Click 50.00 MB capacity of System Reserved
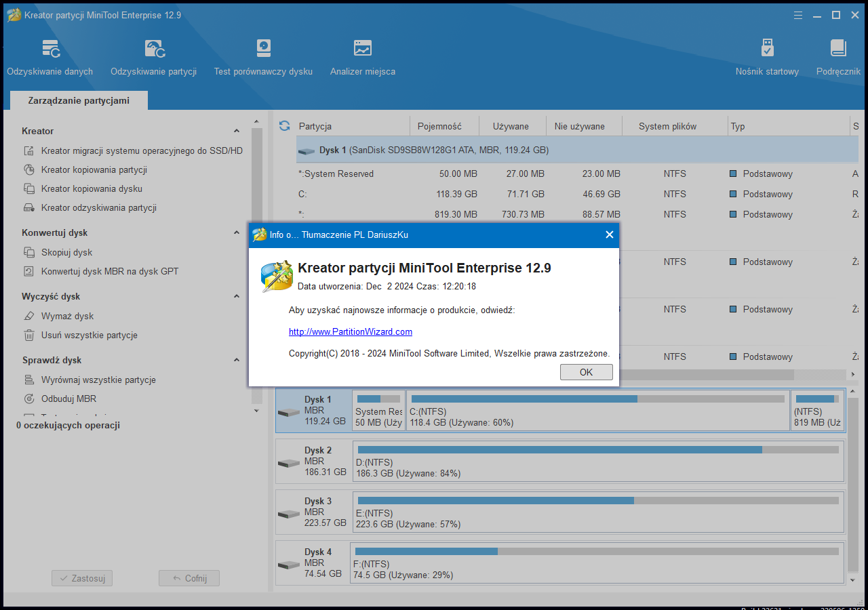 click(x=458, y=174)
